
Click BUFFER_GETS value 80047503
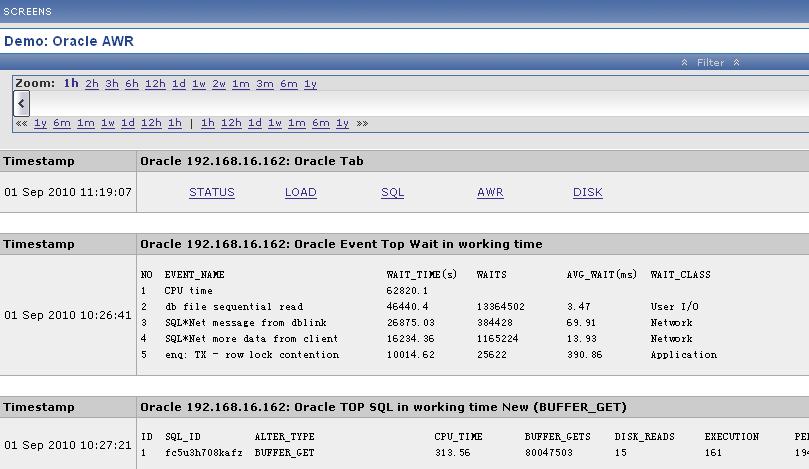(548, 452)
